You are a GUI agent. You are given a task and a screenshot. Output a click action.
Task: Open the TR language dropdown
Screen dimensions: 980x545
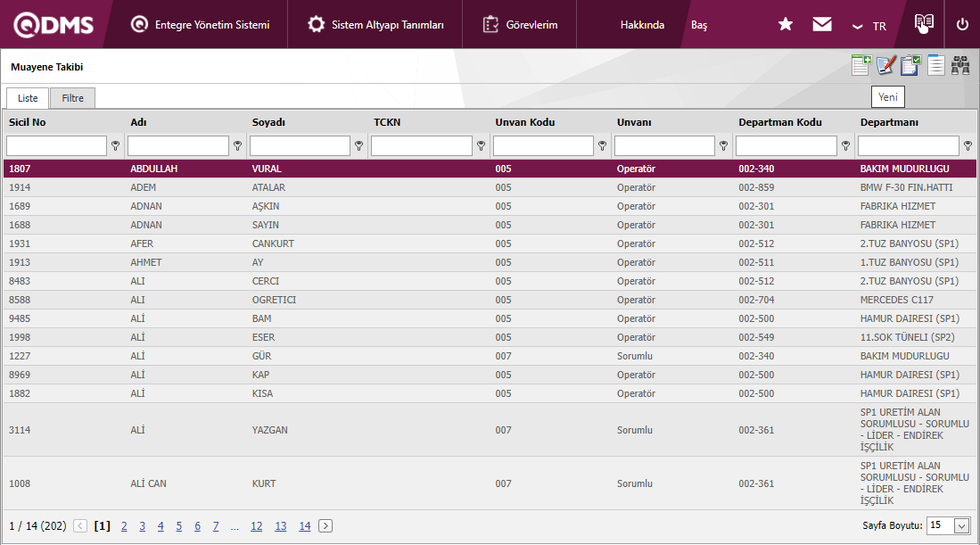point(869,26)
